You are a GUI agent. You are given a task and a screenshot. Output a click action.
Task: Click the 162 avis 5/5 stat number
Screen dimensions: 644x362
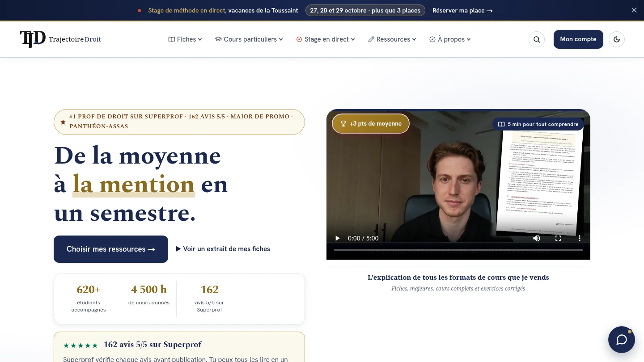point(210,290)
